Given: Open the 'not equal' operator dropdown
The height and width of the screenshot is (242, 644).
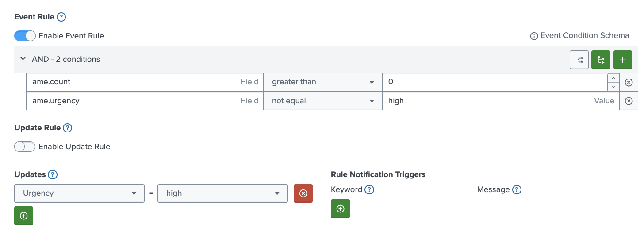Looking at the screenshot, I should pyautogui.click(x=322, y=101).
